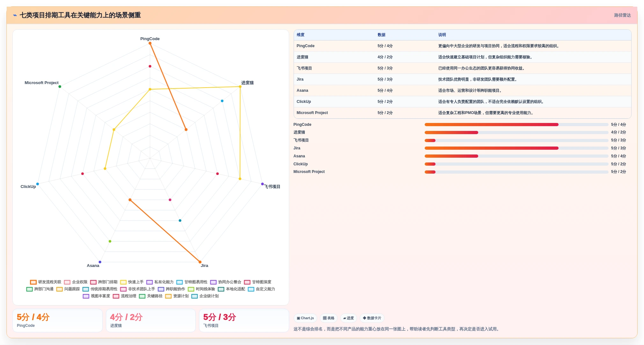This screenshot has height=345, width=644.
Task: Click the 说明 column header
Action: [442, 35]
